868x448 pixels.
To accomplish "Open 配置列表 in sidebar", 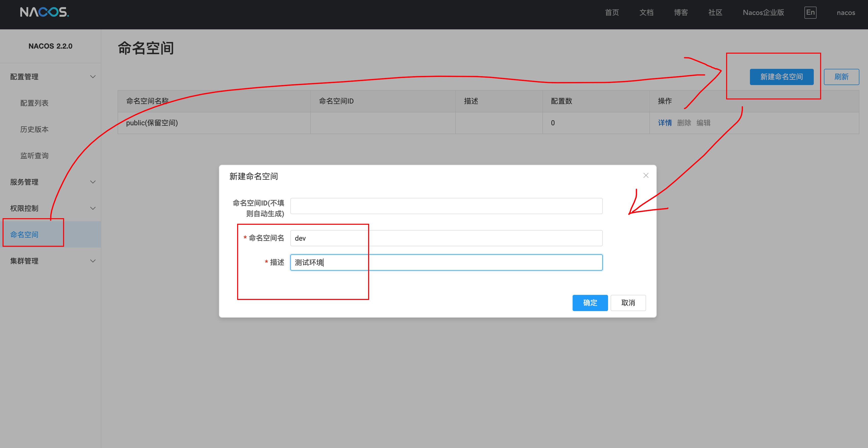I will point(34,103).
